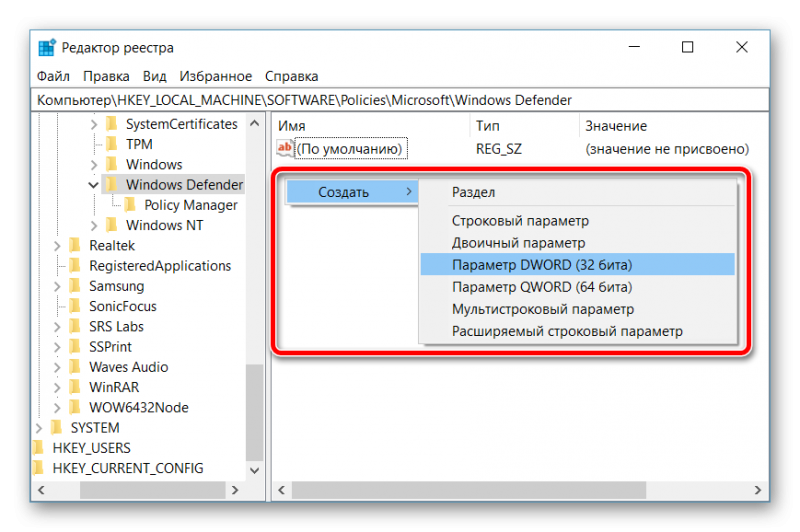
Task: Choose Строковый параметр
Action: [578, 221]
